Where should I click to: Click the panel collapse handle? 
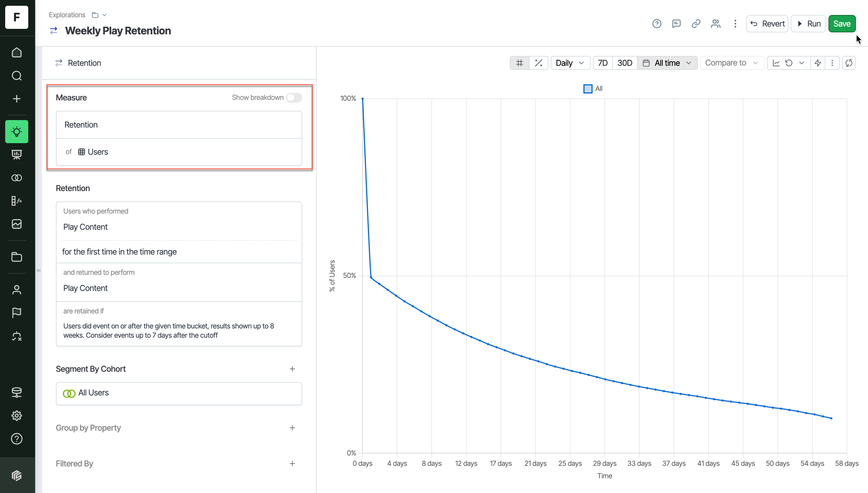click(39, 270)
